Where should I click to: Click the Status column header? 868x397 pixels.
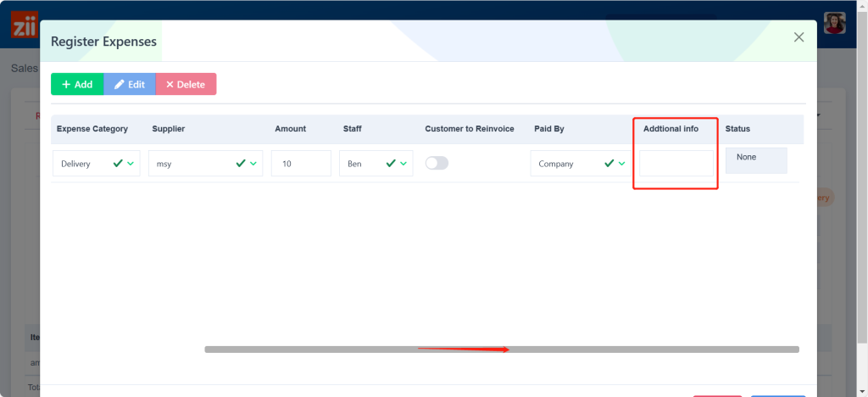(x=737, y=129)
